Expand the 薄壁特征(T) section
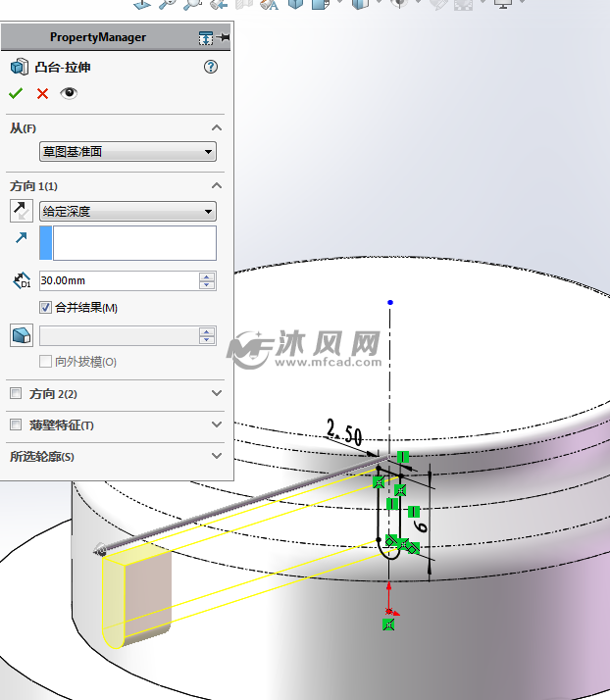 coord(217,425)
